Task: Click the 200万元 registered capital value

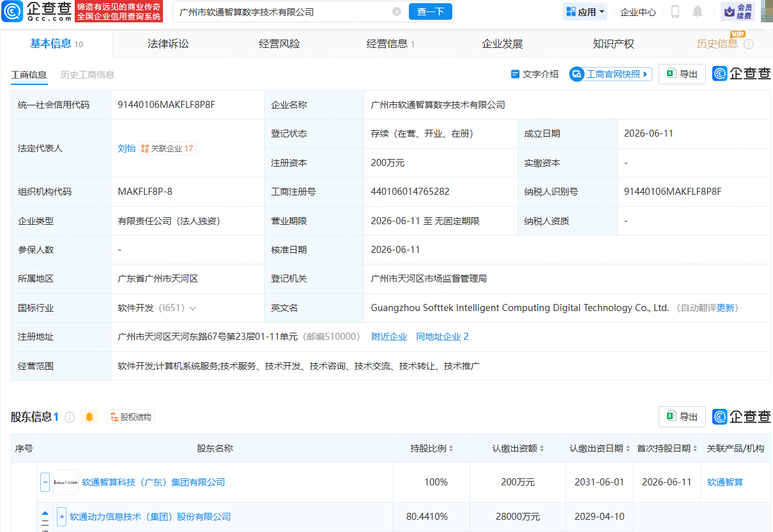Action: point(388,163)
